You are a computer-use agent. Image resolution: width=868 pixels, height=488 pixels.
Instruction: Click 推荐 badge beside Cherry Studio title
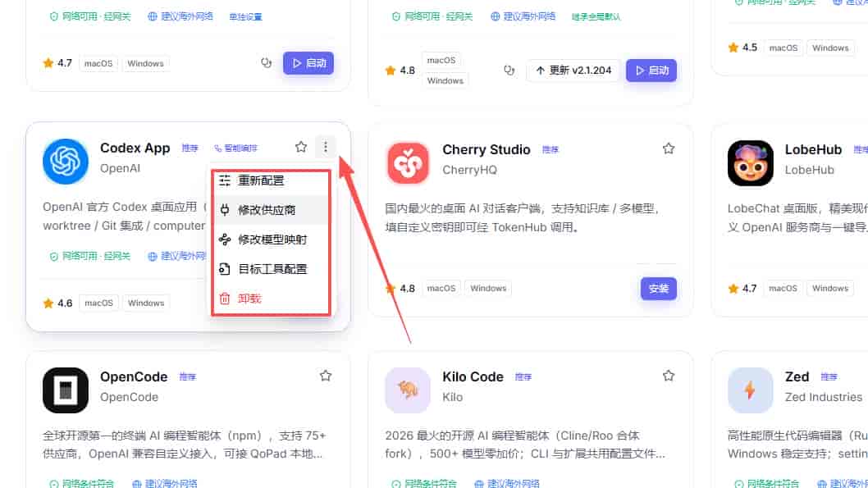[x=550, y=149]
